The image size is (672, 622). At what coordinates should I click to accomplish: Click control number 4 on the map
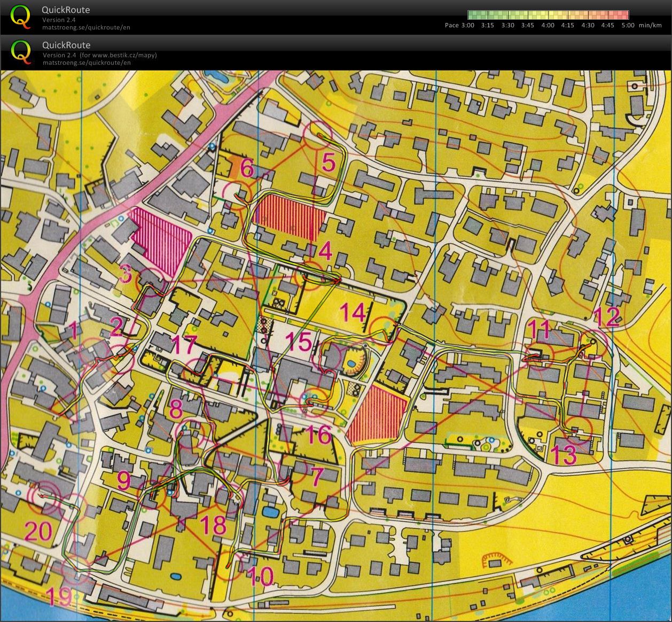[x=325, y=251]
